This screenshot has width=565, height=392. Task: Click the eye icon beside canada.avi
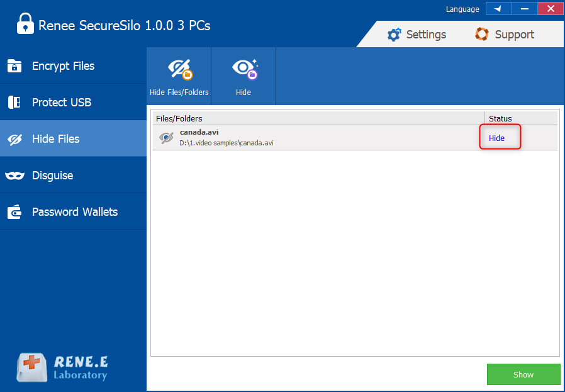[x=166, y=138]
